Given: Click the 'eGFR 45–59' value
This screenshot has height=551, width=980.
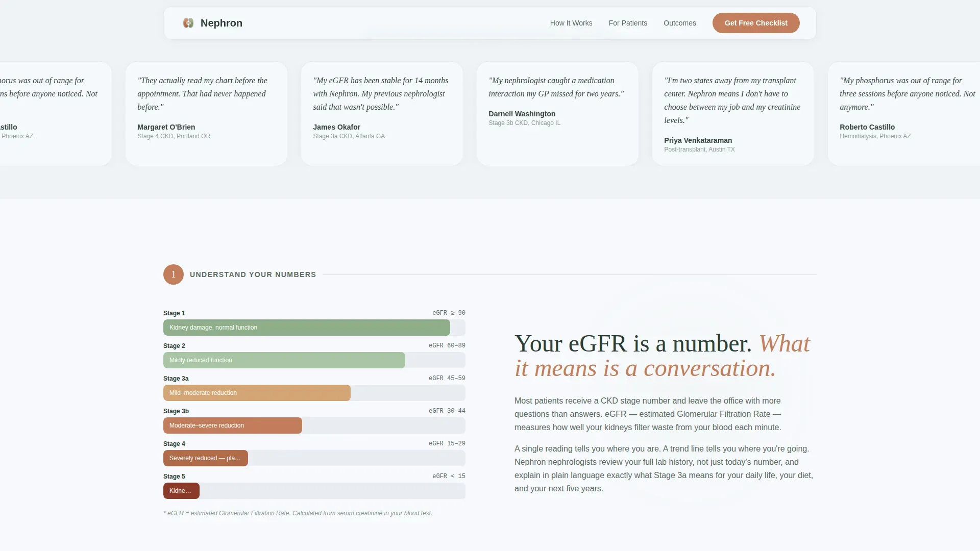Looking at the screenshot, I should (447, 378).
